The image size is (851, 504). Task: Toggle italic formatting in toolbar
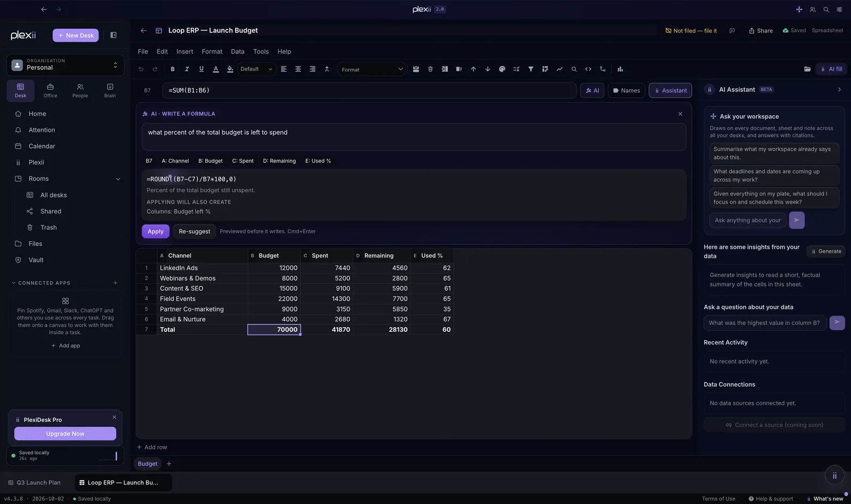187,69
